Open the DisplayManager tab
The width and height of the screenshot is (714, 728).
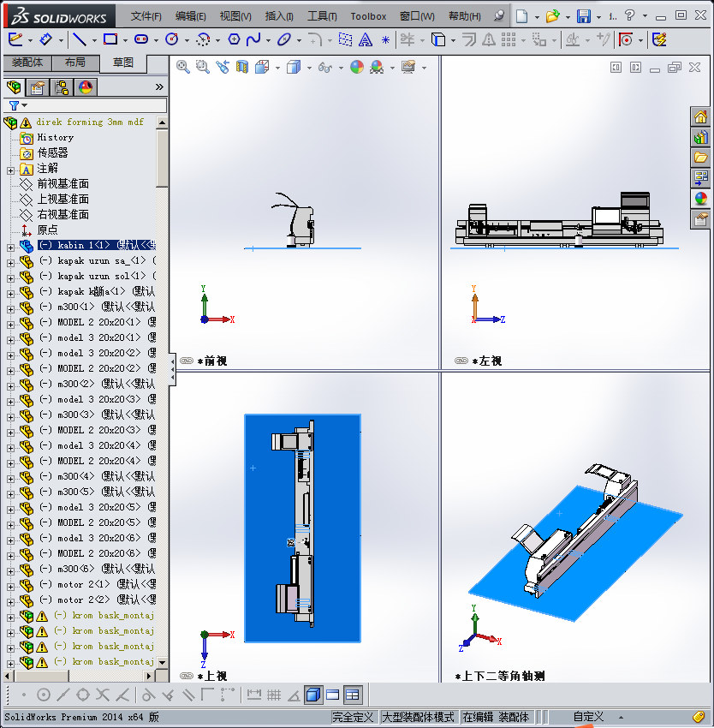[86, 87]
